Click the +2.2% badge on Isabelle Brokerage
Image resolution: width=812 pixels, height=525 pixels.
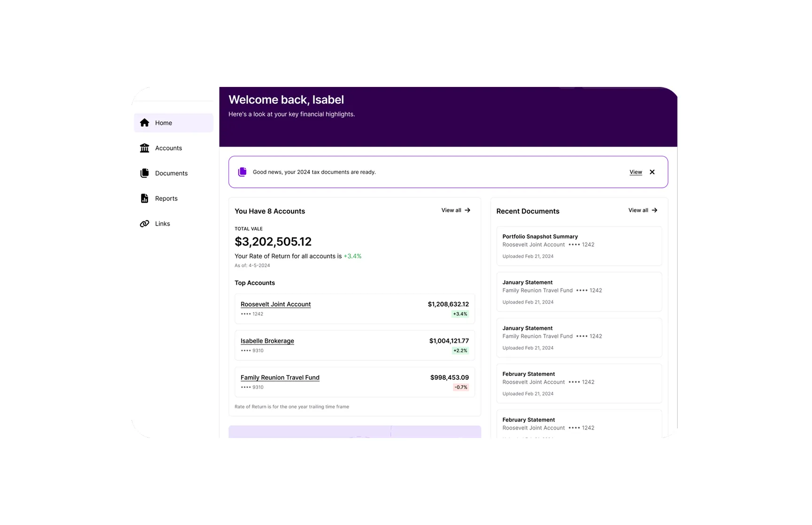coord(460,351)
